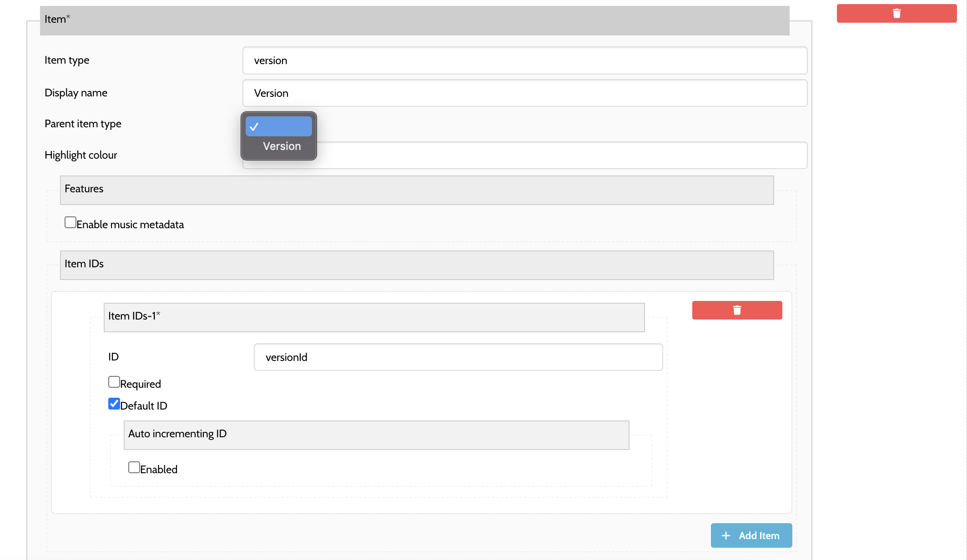Enable music metadata checkbox

pyautogui.click(x=71, y=222)
